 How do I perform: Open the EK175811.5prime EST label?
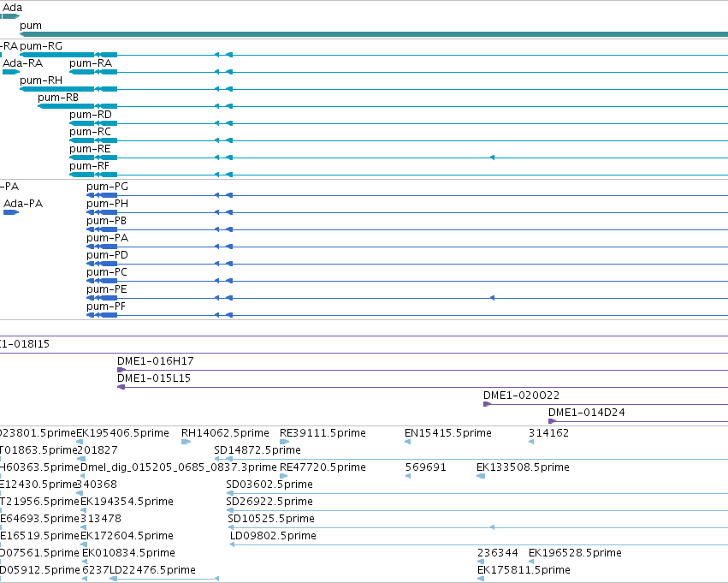click(x=524, y=570)
